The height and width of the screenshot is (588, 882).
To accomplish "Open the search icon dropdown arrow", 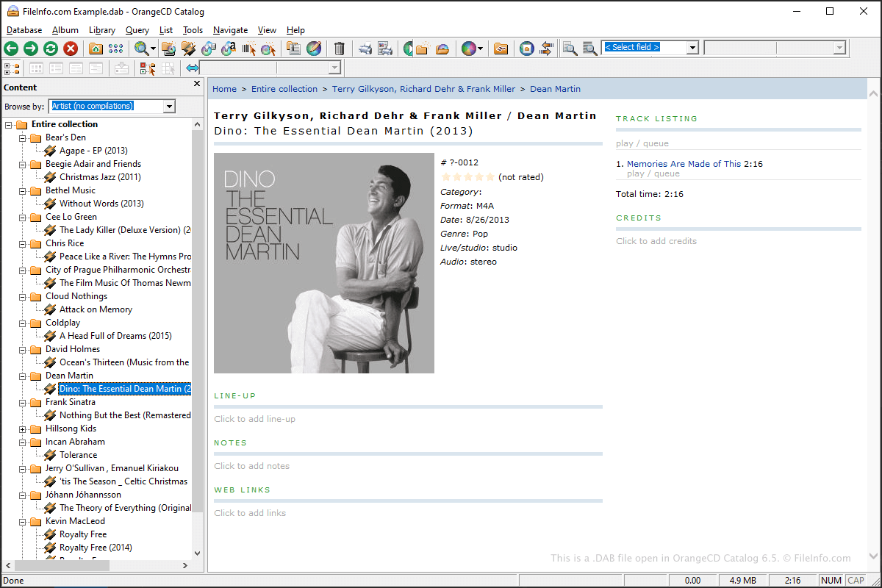I will click(x=153, y=49).
